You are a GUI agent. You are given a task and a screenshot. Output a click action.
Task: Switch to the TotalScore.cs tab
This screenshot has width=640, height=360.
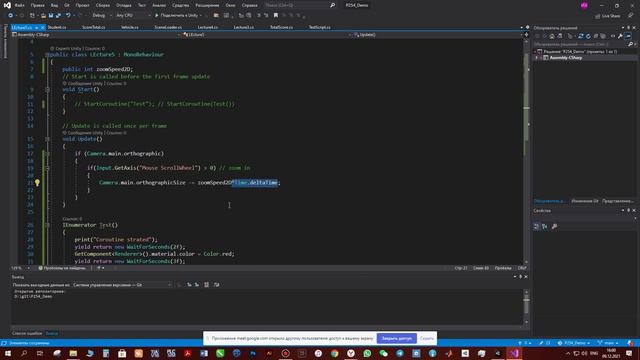281,27
